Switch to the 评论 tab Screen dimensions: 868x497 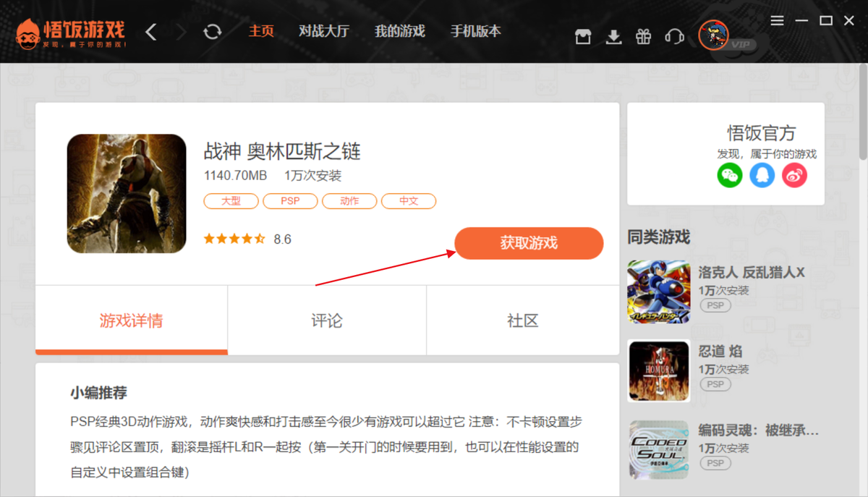coord(327,320)
